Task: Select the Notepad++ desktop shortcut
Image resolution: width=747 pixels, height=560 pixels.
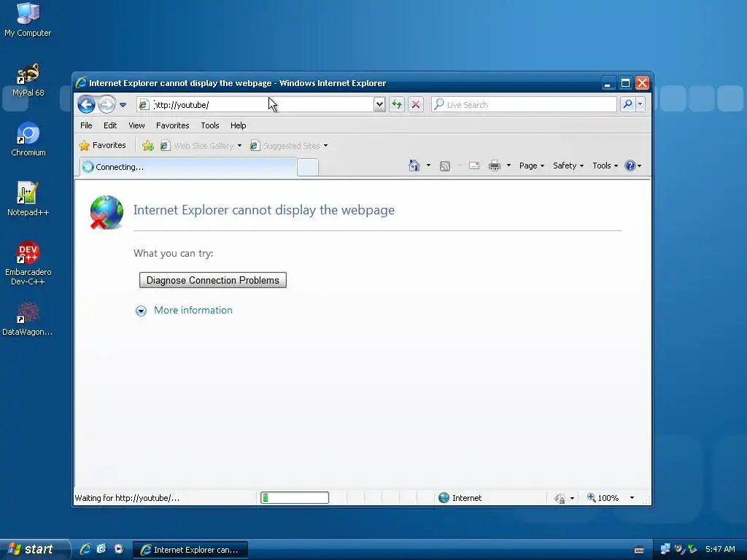Action: tap(28, 199)
